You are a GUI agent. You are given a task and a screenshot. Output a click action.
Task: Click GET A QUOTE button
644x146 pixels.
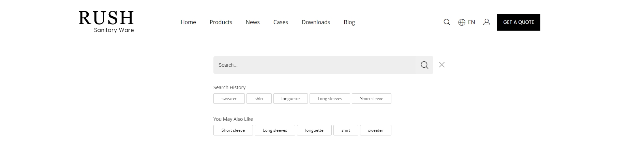click(x=519, y=22)
